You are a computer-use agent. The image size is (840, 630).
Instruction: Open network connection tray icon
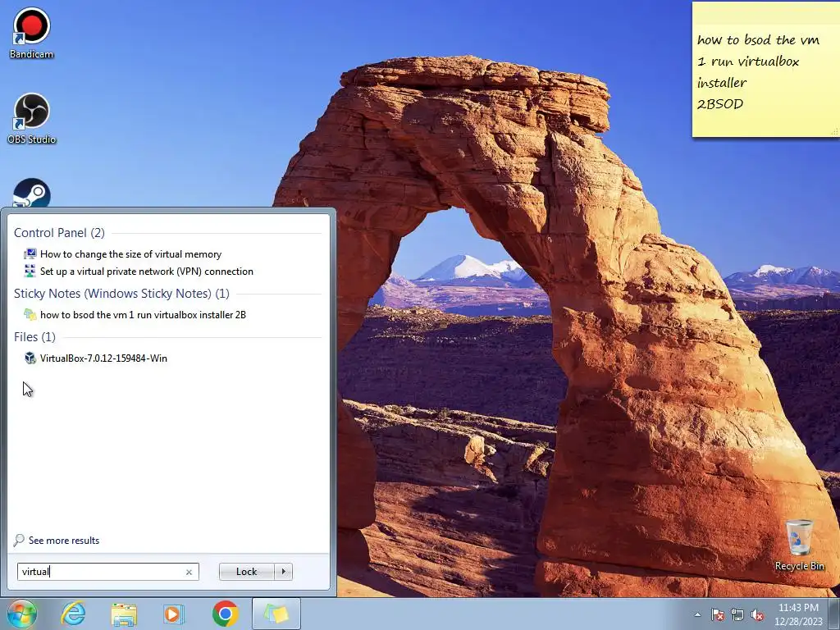[x=737, y=614]
